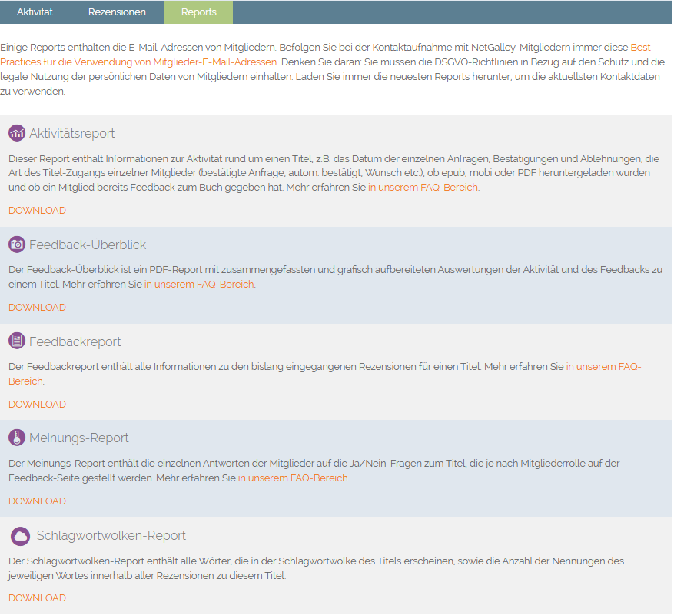
Task: Click the Aktivitätsreport chart icon
Action: [17, 133]
